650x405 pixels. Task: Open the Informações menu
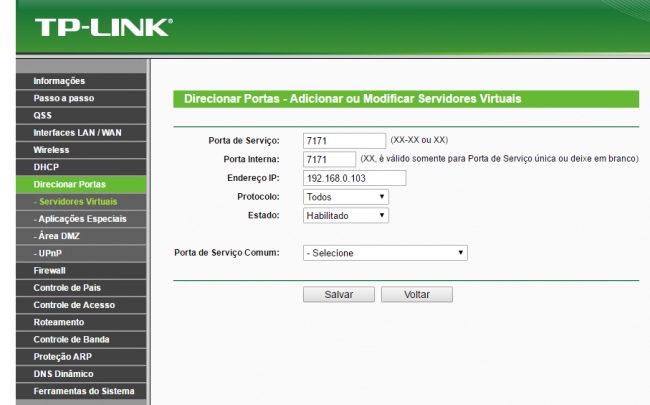pos(81,81)
